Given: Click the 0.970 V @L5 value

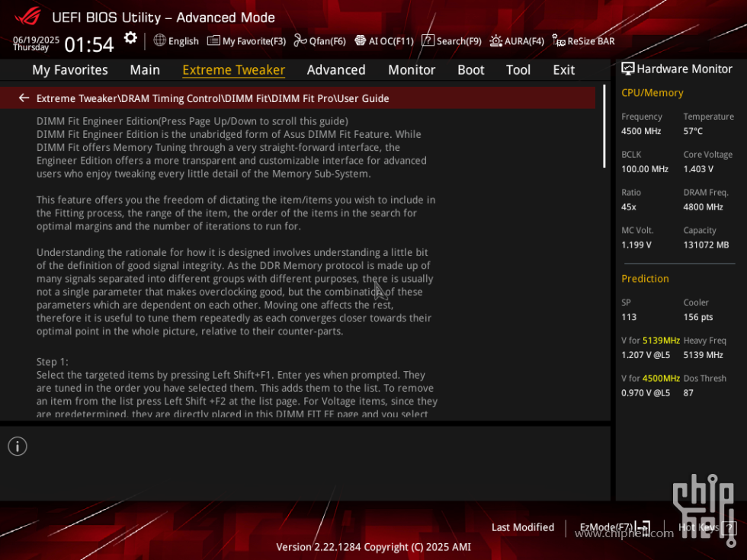Looking at the screenshot, I should pyautogui.click(x=646, y=393).
